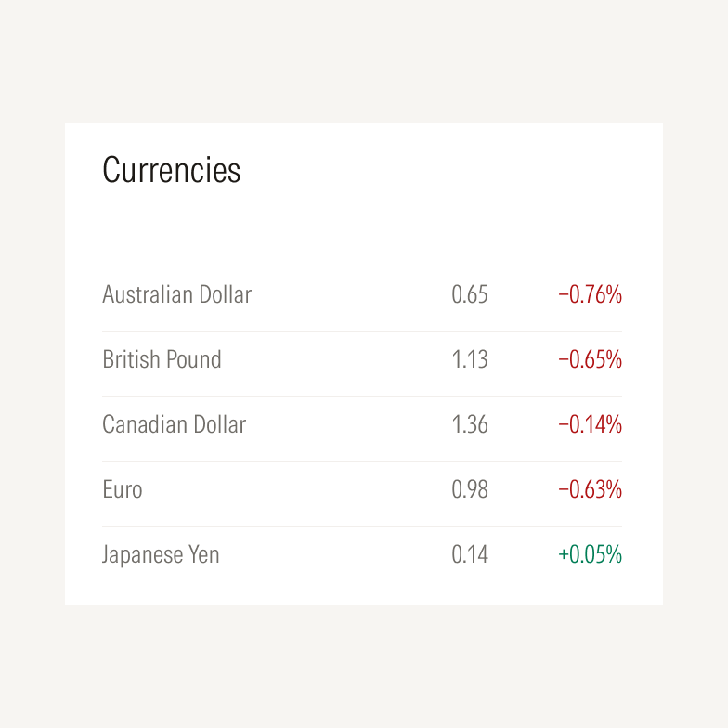
Task: Select the British Pound currency
Action: [x=162, y=360]
